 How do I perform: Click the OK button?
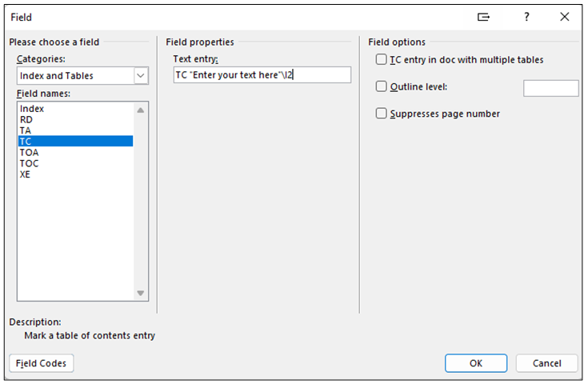tap(476, 363)
